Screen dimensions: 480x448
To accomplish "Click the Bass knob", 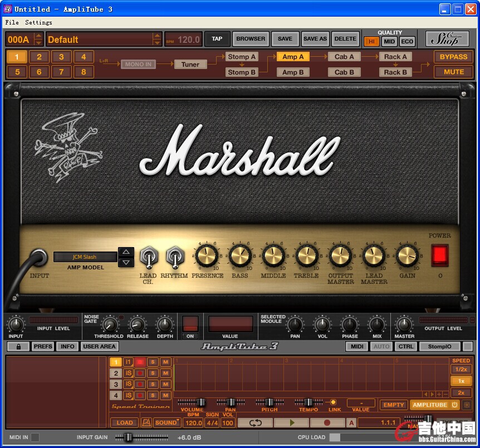I will point(241,255).
